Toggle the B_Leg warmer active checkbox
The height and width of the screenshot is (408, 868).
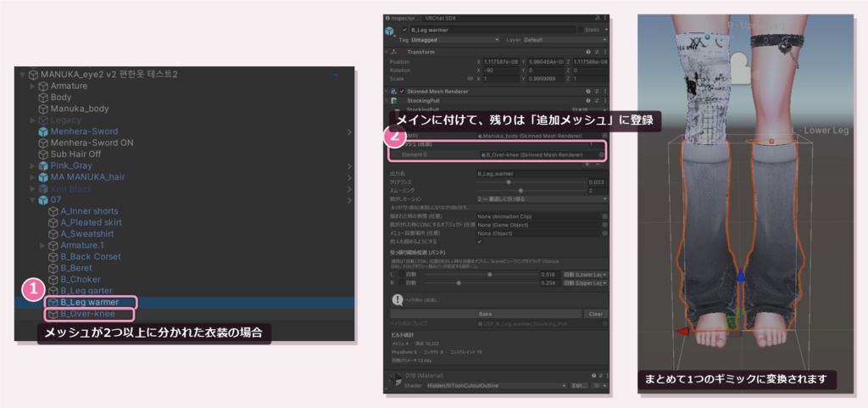click(405, 30)
